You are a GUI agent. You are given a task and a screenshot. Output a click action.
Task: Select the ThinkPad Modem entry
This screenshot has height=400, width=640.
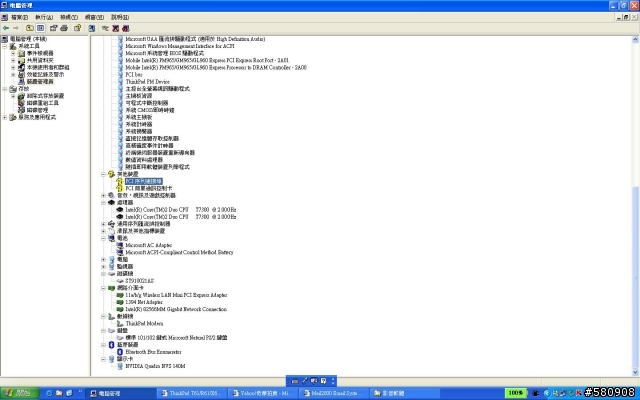click(144, 324)
